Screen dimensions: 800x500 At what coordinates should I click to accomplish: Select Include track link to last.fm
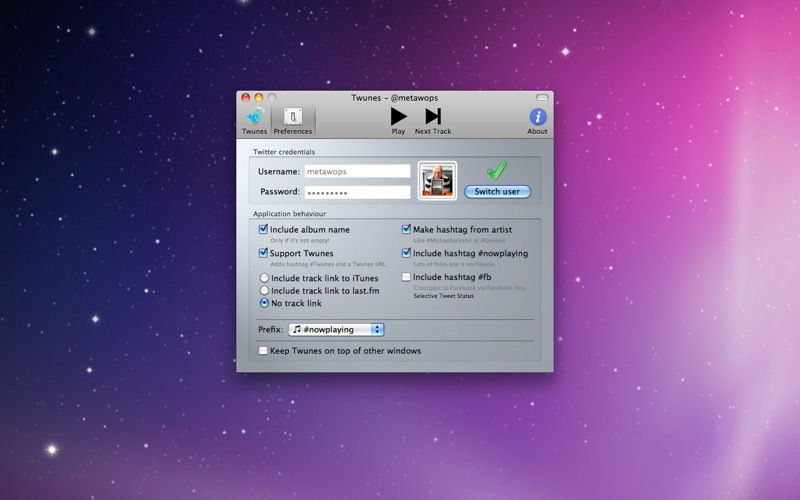264,290
